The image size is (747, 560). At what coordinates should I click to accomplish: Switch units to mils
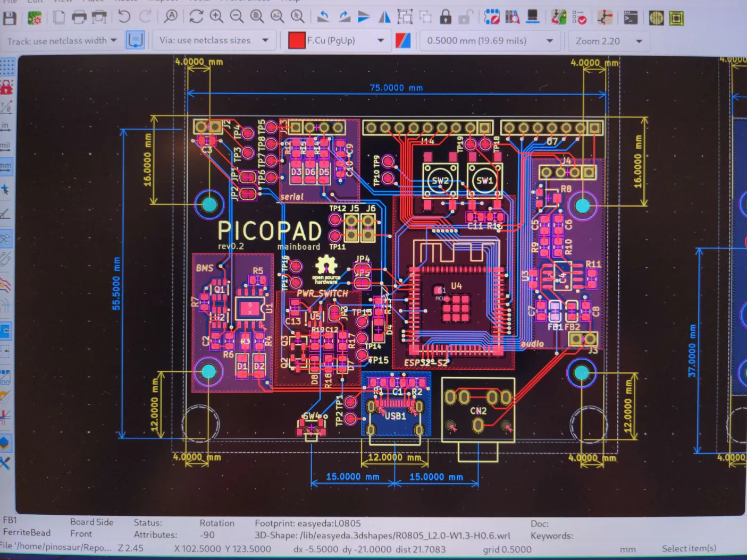[x=5, y=146]
